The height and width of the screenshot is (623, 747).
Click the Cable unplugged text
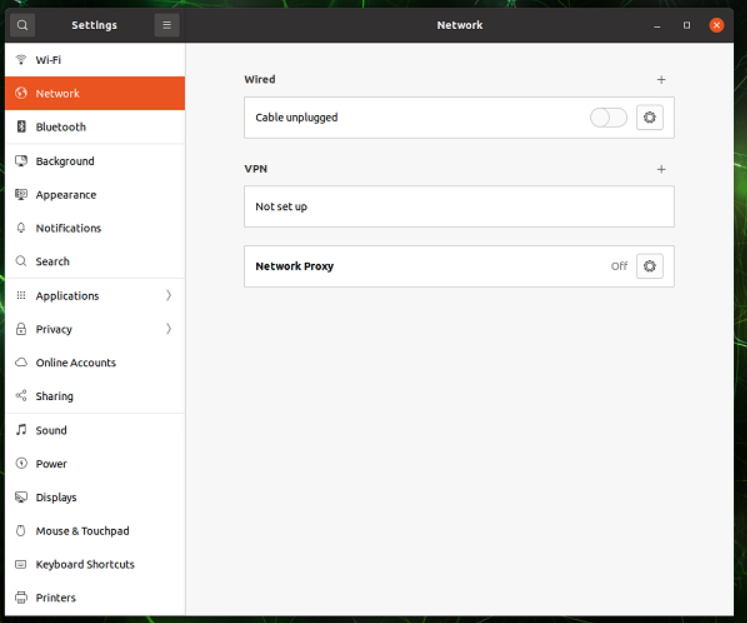pyautogui.click(x=296, y=117)
